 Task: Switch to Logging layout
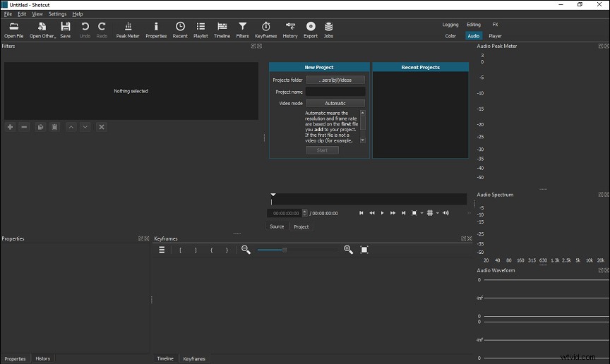(x=450, y=25)
